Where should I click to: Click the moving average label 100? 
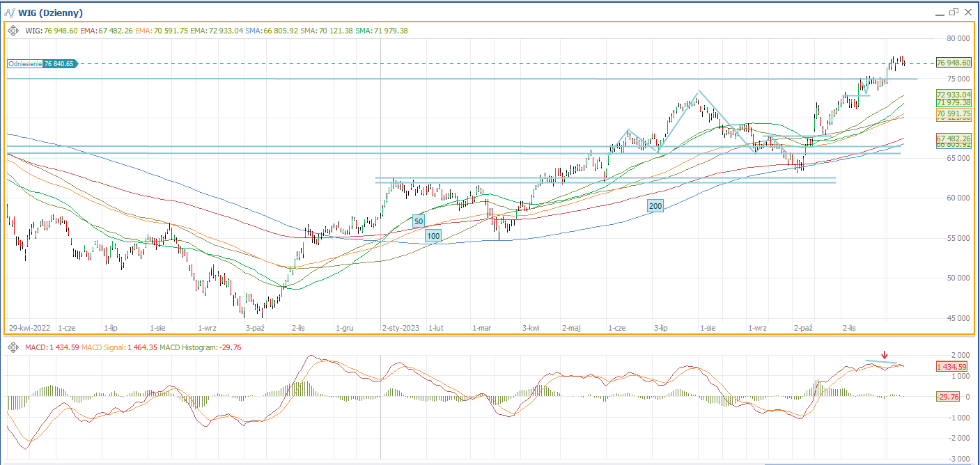pos(433,236)
